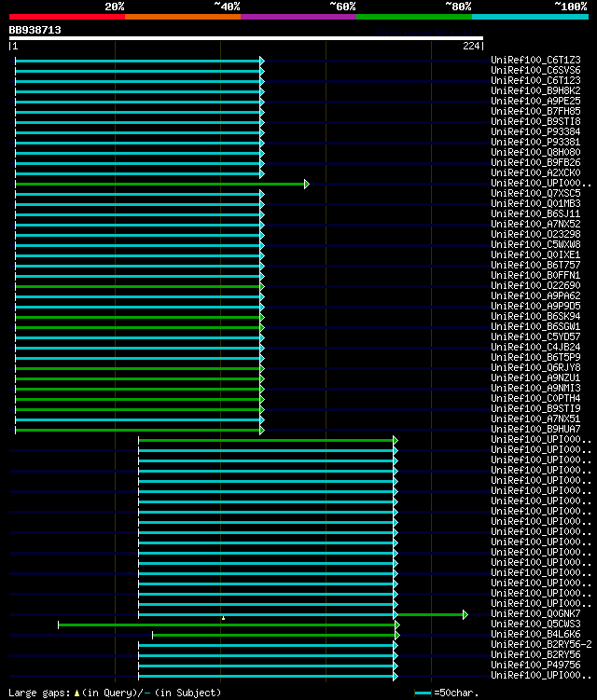Select the UniRef100_A9P9D5 label
Viewport: 597px width, 700px height.
pos(535,307)
